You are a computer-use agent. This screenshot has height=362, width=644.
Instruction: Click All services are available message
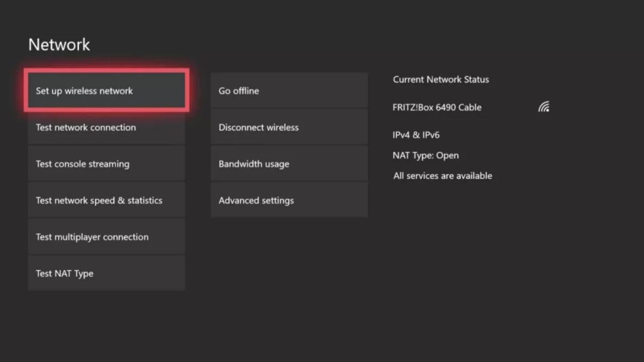coord(442,176)
